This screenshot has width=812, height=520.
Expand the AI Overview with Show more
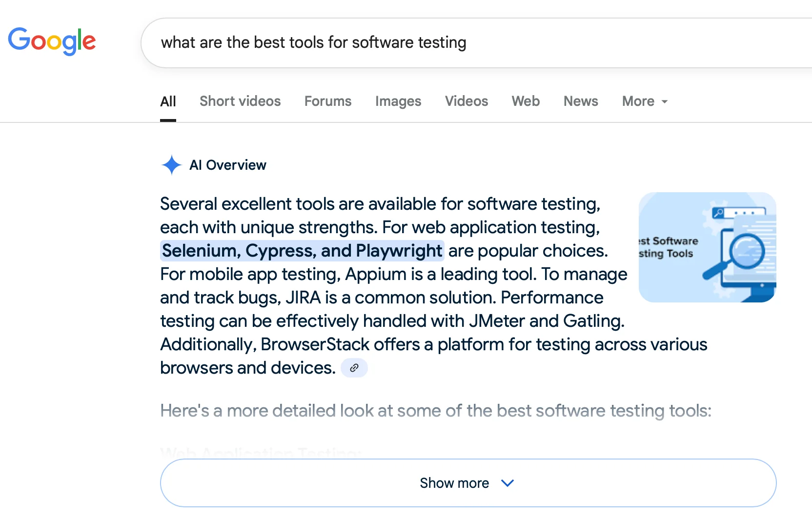pyautogui.click(x=454, y=483)
